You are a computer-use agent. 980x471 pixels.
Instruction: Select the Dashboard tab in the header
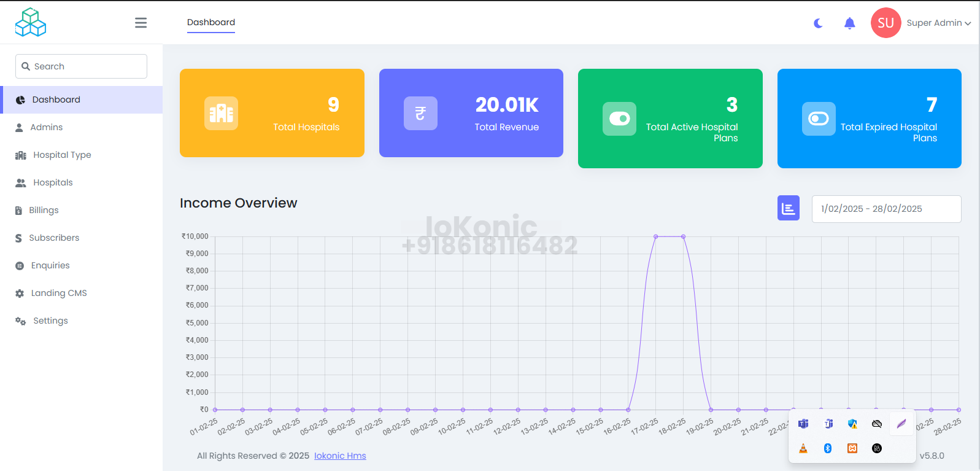click(x=210, y=22)
